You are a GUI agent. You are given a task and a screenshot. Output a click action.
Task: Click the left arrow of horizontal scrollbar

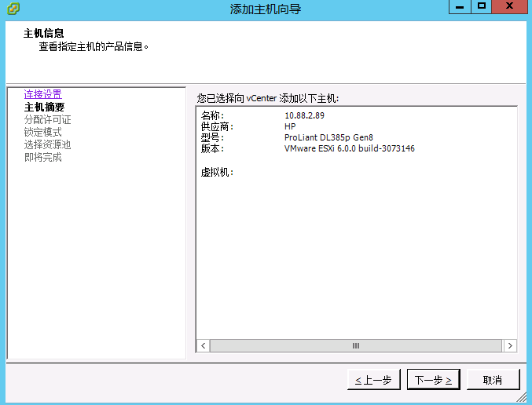coord(204,345)
